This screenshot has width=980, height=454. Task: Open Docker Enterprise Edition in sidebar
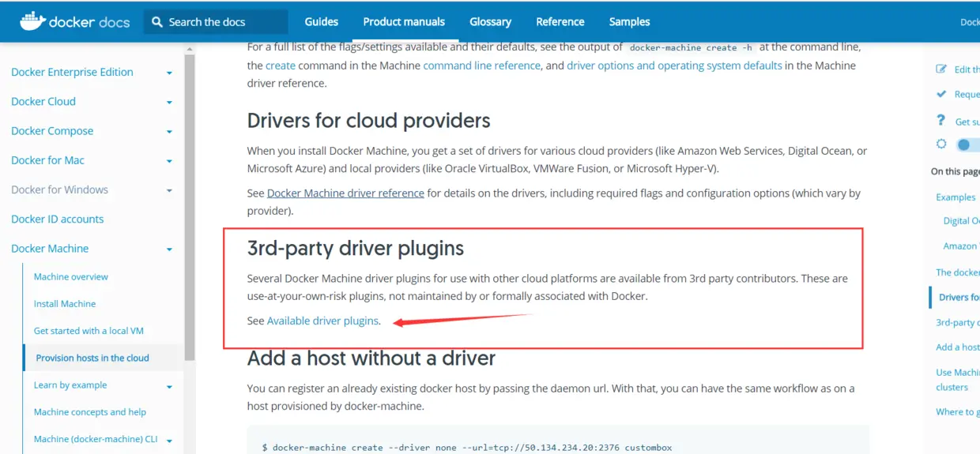point(72,72)
